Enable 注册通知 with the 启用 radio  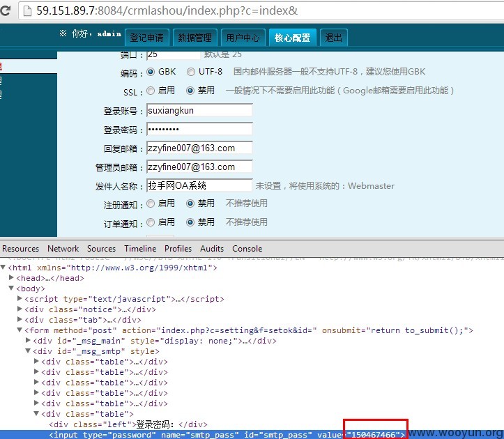(151, 203)
